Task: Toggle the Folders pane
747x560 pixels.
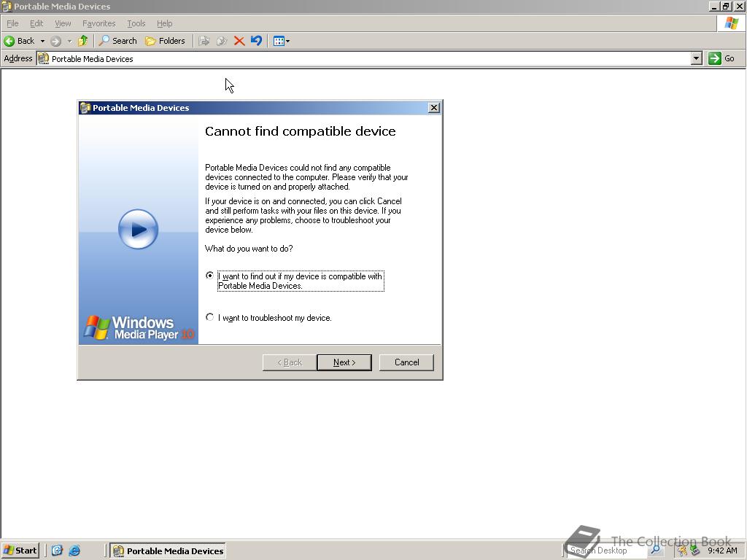Action: [x=165, y=41]
